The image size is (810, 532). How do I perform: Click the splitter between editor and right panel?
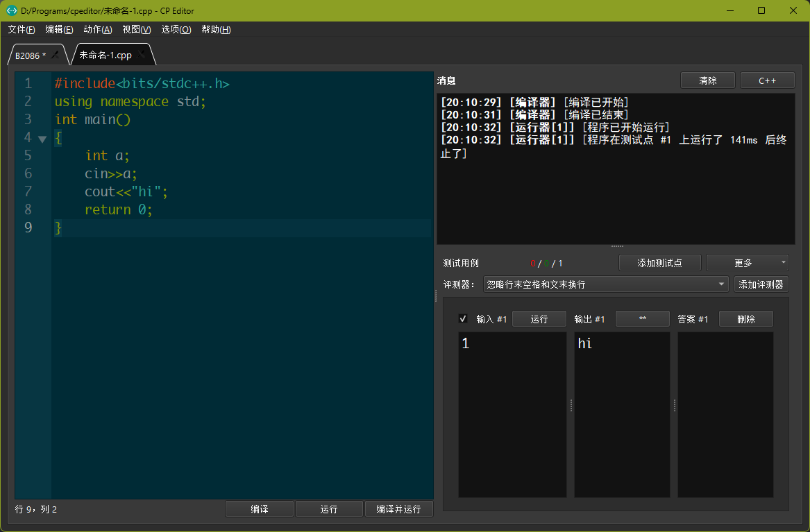435,295
